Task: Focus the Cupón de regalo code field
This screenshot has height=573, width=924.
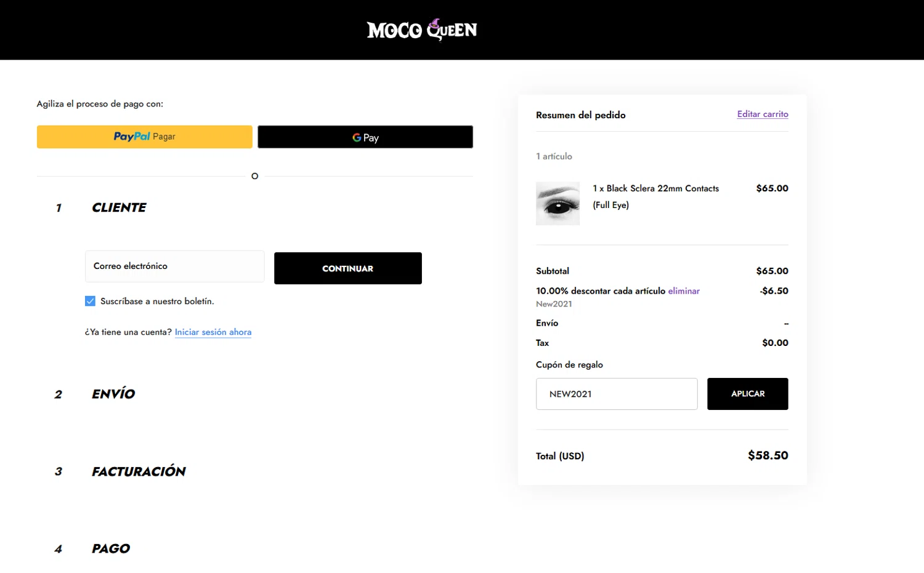Action: (617, 394)
